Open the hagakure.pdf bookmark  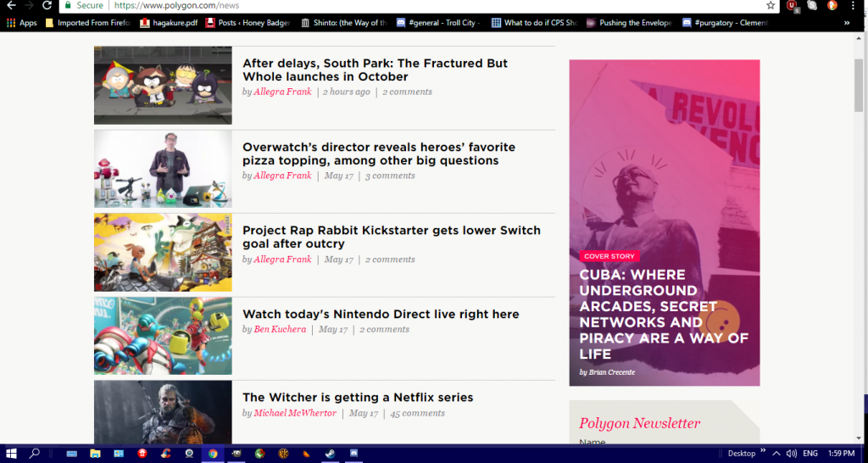point(169,23)
